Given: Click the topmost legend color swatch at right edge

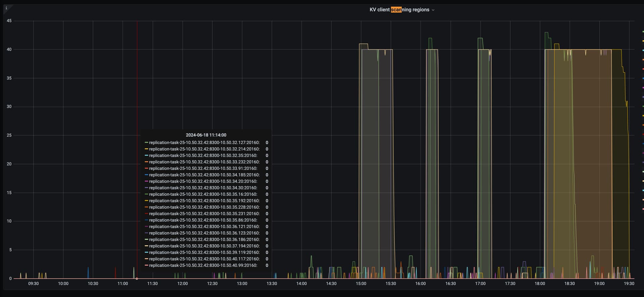Looking at the screenshot, I should (x=643, y=32).
